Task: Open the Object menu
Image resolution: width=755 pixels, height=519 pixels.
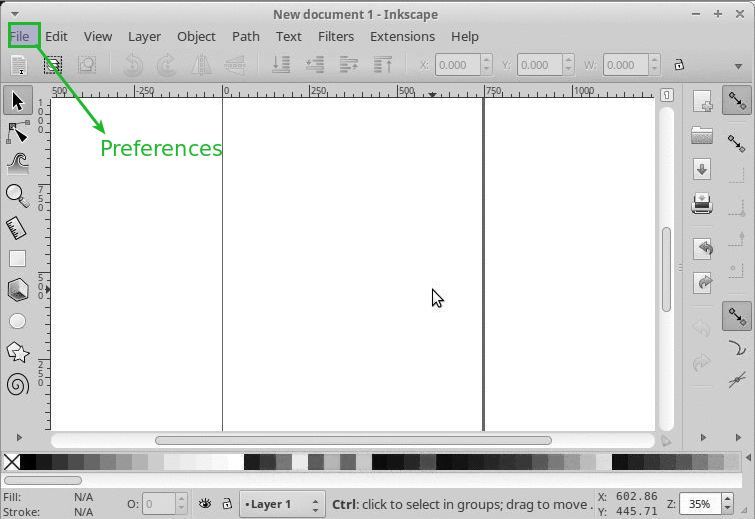Action: (196, 36)
